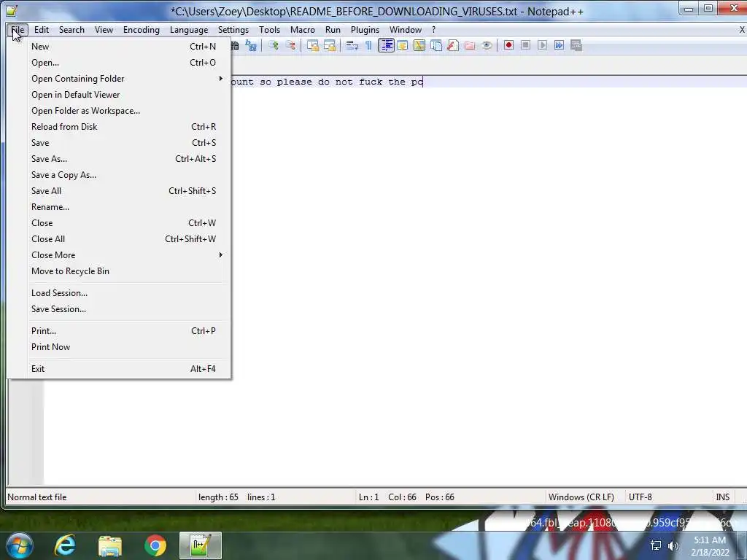The width and height of the screenshot is (747, 560).
Task: Toggle synchronized vertical scrolling icon
Action: click(312, 45)
